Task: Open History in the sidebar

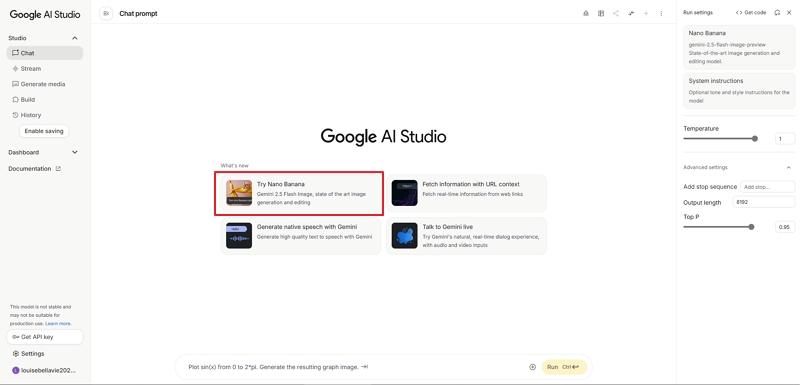Action: (45, 115)
